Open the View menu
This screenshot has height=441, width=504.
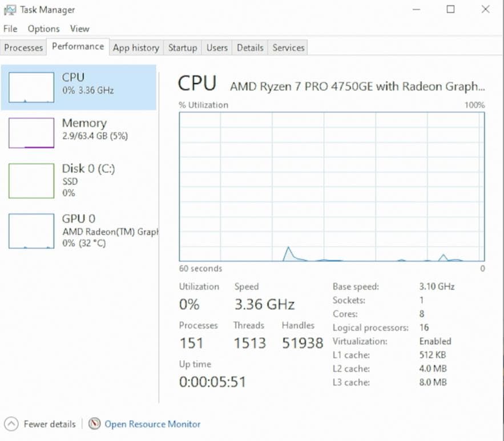(x=79, y=29)
